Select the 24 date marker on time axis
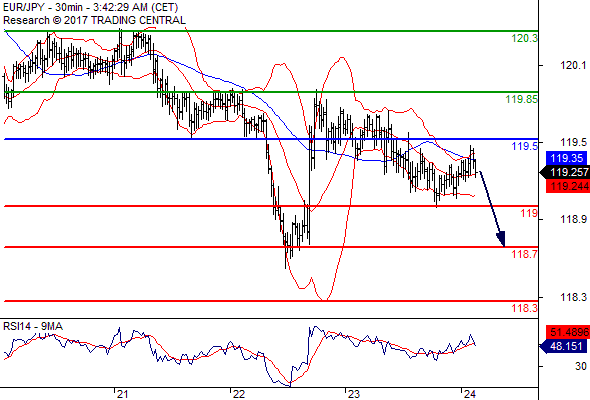Image resolution: width=590 pixels, height=400 pixels. [469, 394]
